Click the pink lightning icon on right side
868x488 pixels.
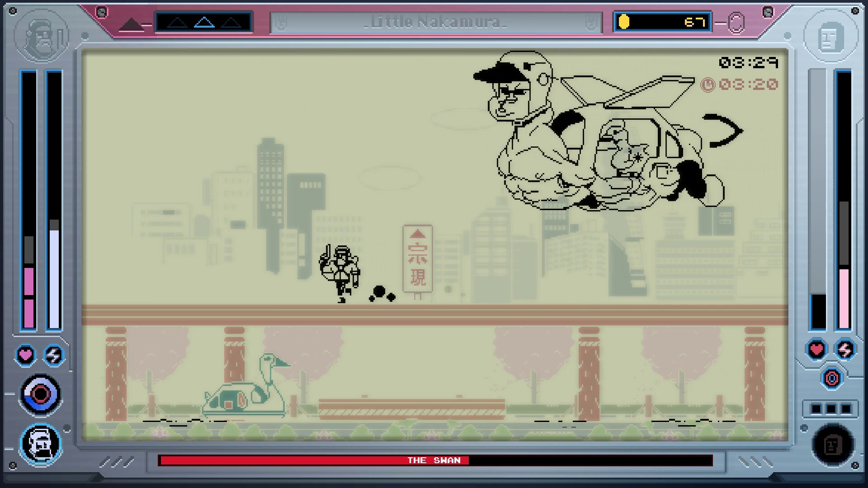[x=845, y=349]
